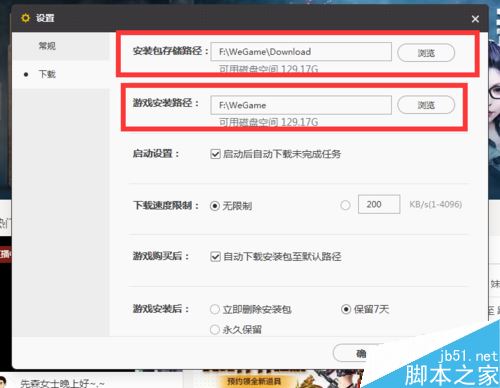The height and width of the screenshot is (388, 500).
Task: Click the 安装包存储路径 input field
Action: tap(301, 52)
